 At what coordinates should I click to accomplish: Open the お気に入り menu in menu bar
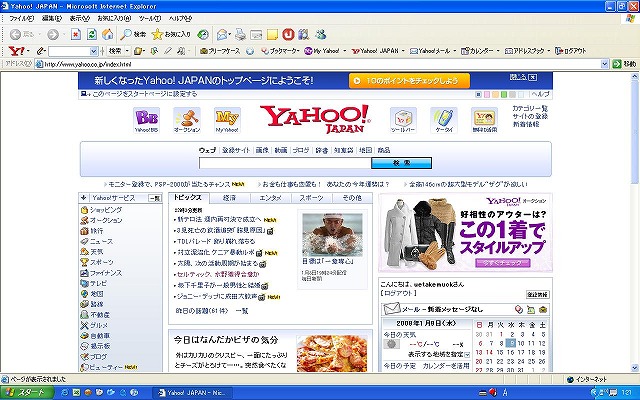click(114, 18)
